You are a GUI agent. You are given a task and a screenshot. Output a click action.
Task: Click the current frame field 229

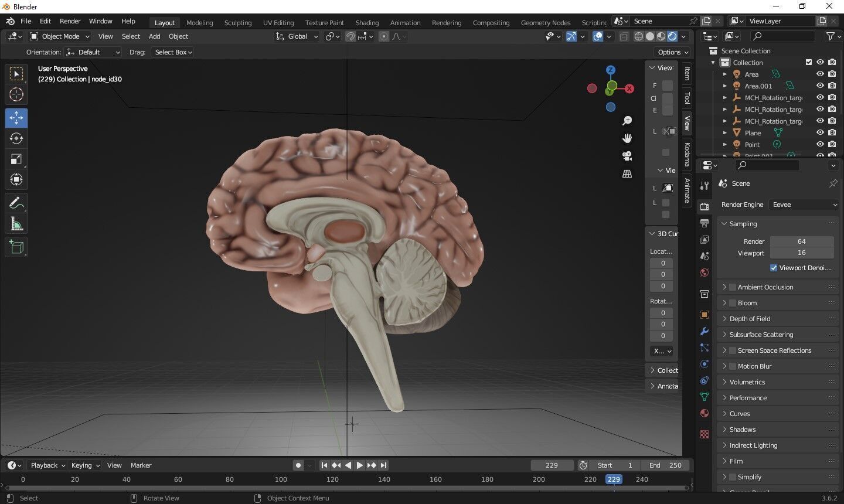click(x=552, y=465)
